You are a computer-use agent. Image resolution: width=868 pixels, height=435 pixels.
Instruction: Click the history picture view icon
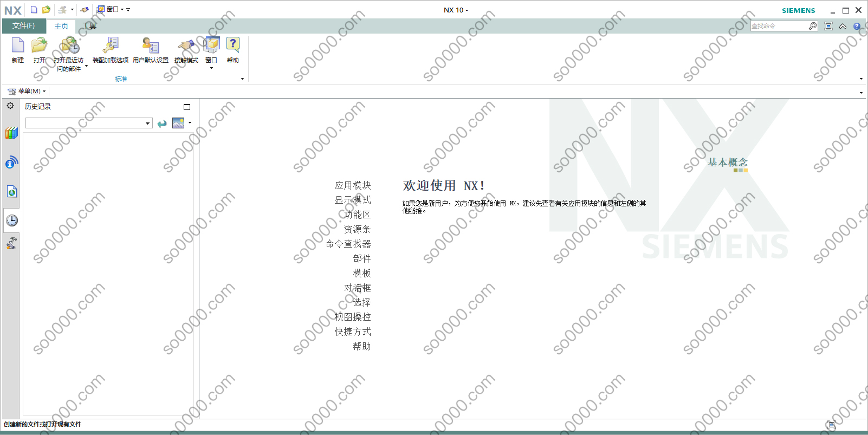click(x=178, y=123)
